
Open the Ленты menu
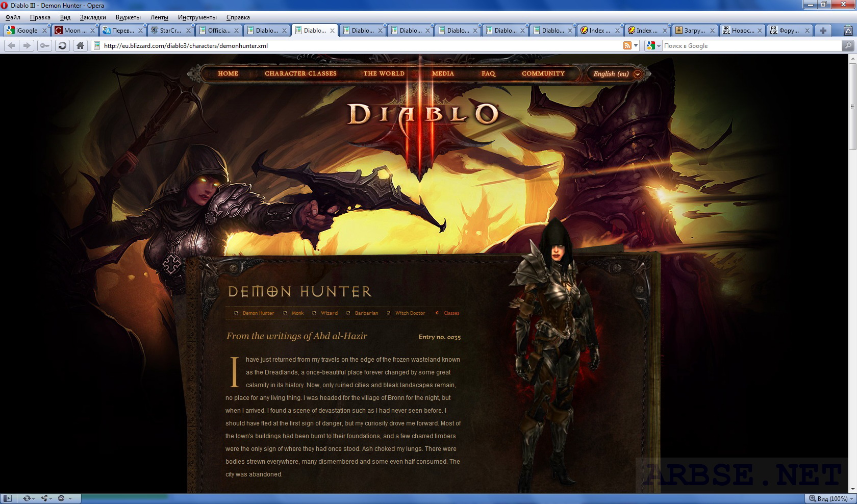159,17
